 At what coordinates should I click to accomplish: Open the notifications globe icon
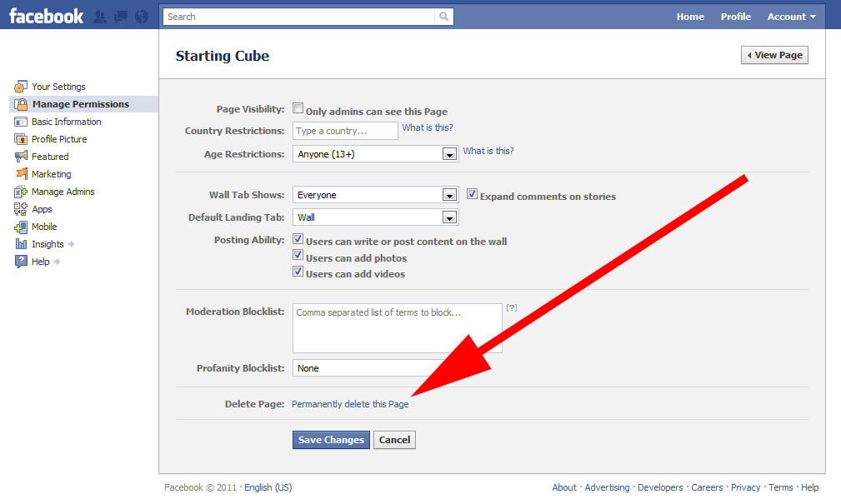pos(141,17)
